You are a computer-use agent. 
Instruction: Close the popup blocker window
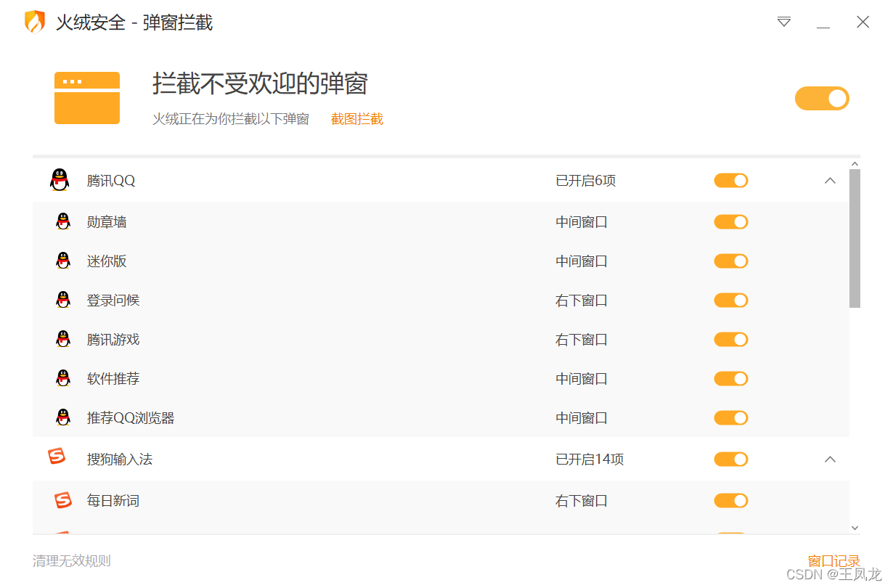tap(863, 22)
